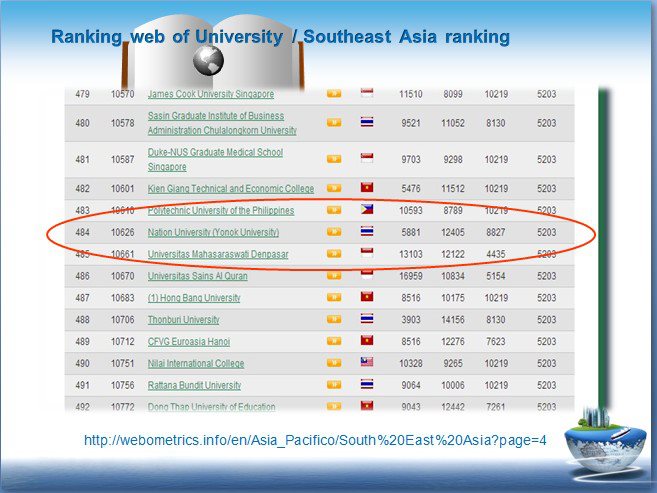
Task: Click the slide title Ranking web of University
Action: [280, 36]
